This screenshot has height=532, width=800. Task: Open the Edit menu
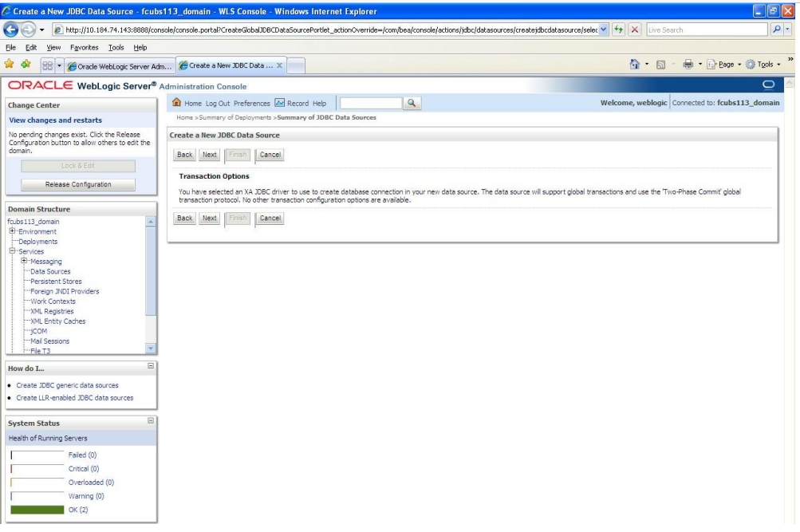pos(31,47)
